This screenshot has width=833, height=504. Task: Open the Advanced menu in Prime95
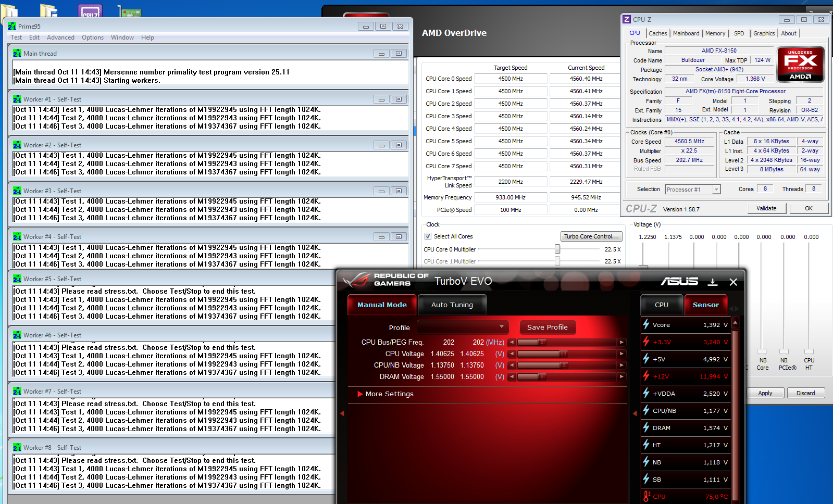click(x=60, y=37)
